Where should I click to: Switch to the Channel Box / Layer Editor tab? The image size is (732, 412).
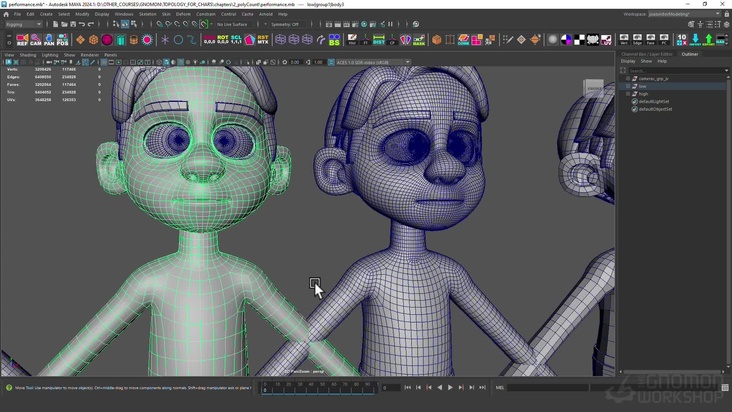(647, 54)
